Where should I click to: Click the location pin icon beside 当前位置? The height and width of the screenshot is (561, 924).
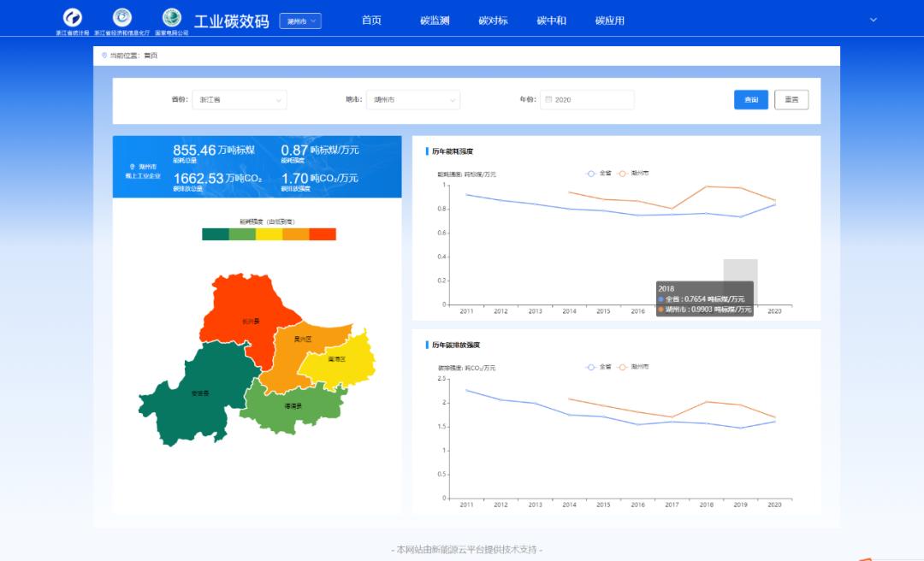[104, 56]
